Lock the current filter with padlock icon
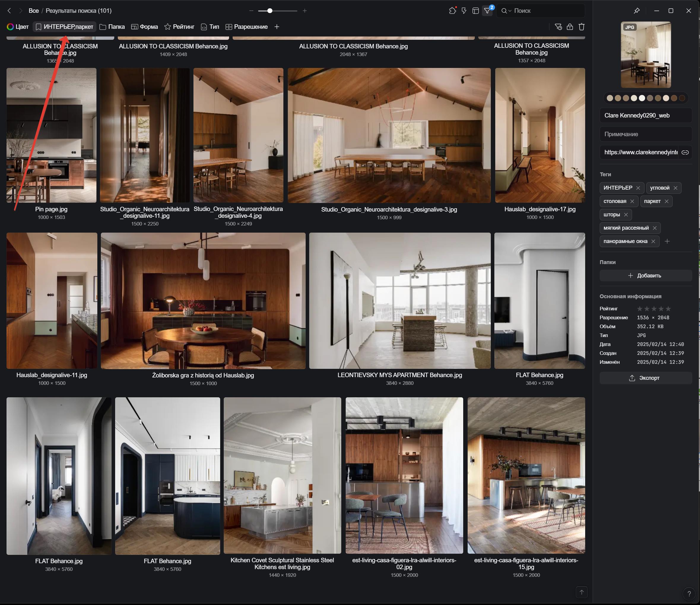The height and width of the screenshot is (605, 700). (x=570, y=27)
